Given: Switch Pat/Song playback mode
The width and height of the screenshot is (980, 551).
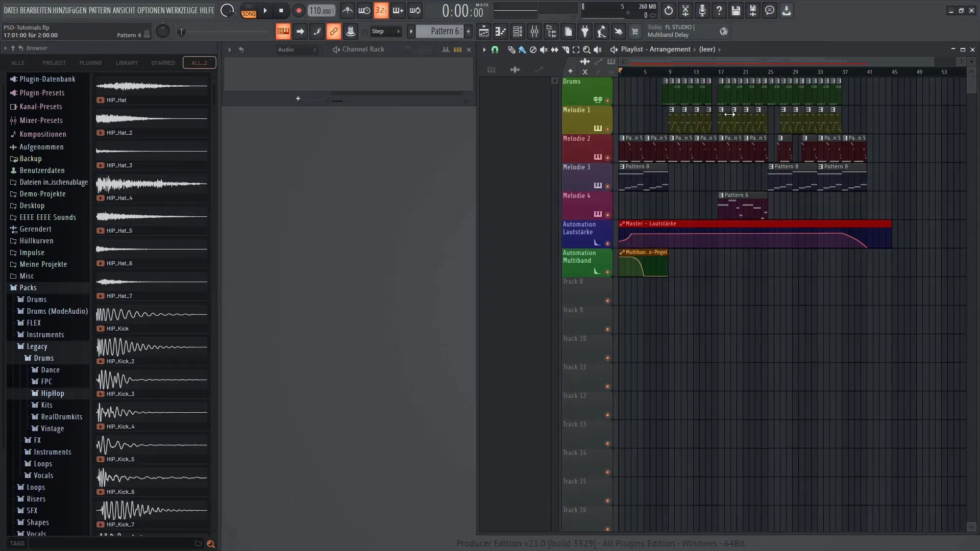Looking at the screenshot, I should (249, 10).
